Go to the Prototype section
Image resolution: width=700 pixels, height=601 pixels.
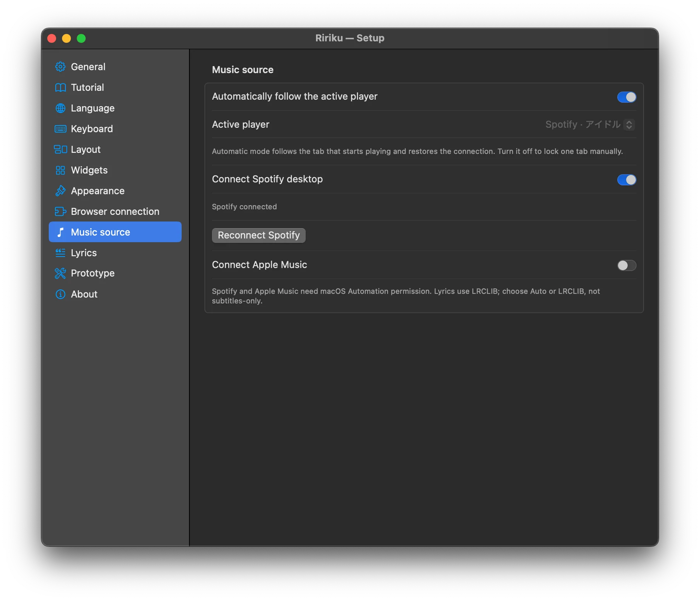(115, 273)
